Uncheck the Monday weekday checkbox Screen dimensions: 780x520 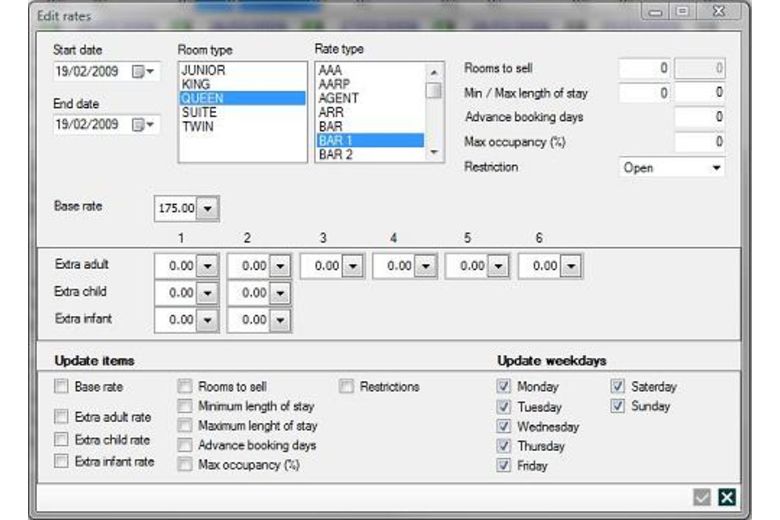coord(504,387)
